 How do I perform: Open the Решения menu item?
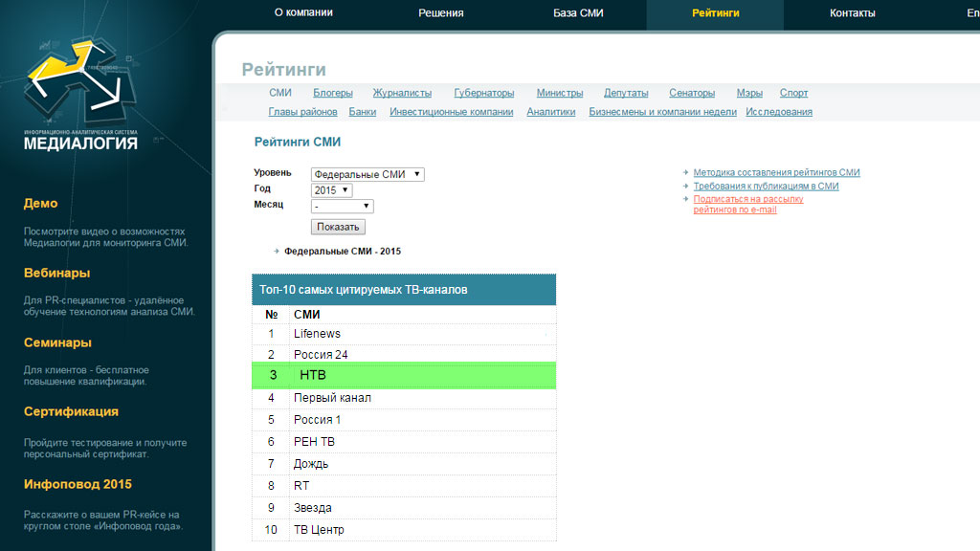pos(440,13)
